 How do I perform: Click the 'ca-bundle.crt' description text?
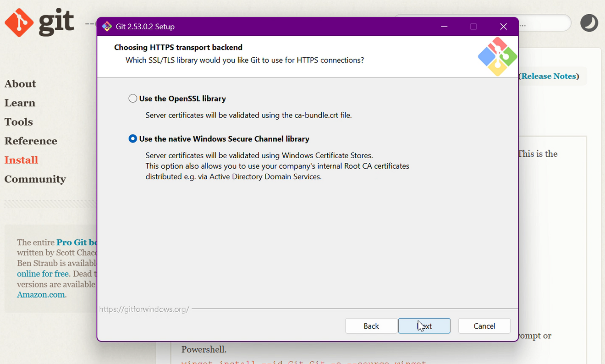click(x=248, y=115)
